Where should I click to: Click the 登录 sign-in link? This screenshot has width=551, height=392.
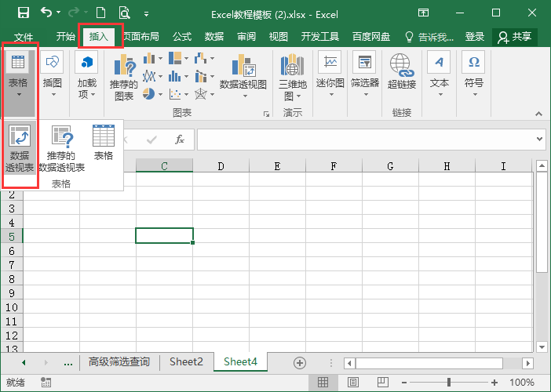click(475, 36)
